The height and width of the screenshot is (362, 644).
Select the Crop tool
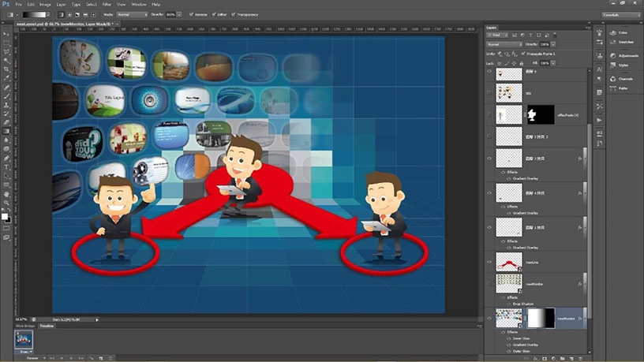point(6,69)
